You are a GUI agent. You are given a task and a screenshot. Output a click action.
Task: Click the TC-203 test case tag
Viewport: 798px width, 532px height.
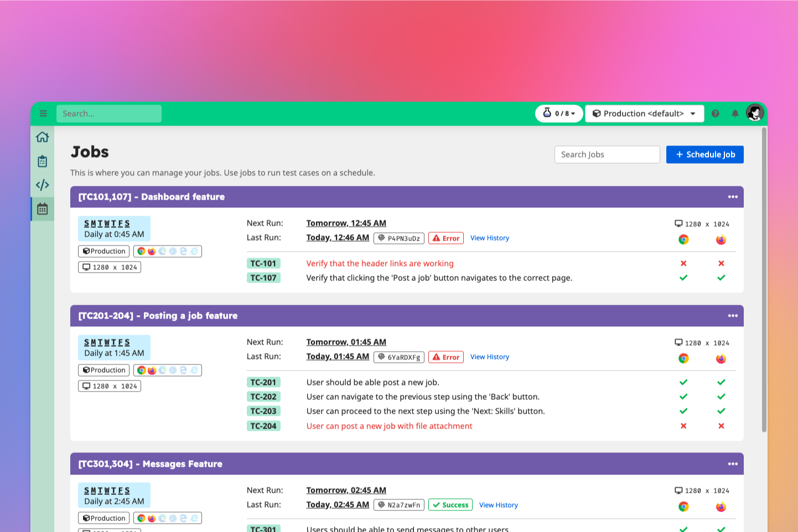263,411
